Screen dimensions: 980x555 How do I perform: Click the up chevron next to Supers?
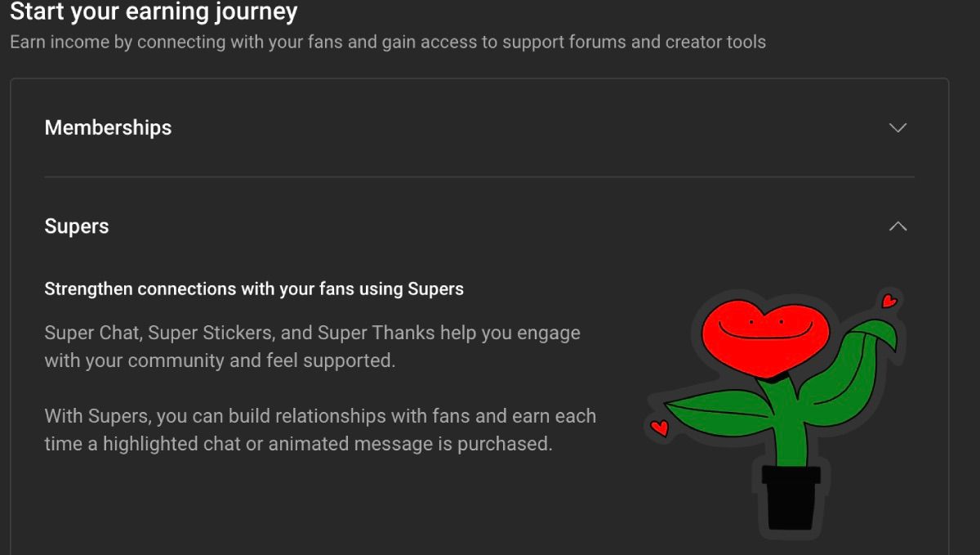pos(898,226)
